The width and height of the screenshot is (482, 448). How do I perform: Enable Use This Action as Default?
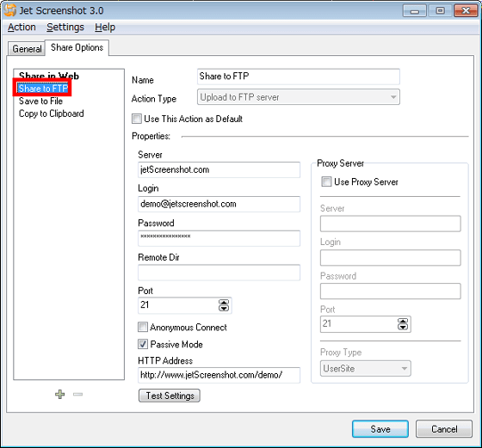[137, 119]
